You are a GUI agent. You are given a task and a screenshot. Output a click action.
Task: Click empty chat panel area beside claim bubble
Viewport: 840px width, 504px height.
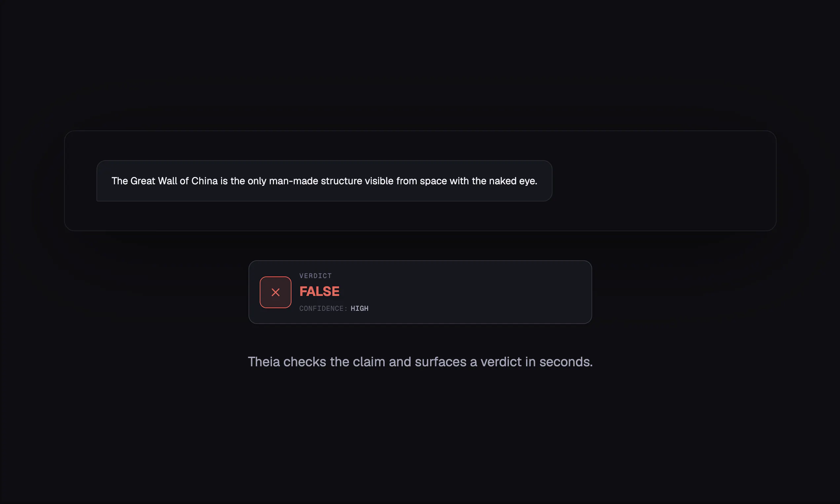[663, 181]
